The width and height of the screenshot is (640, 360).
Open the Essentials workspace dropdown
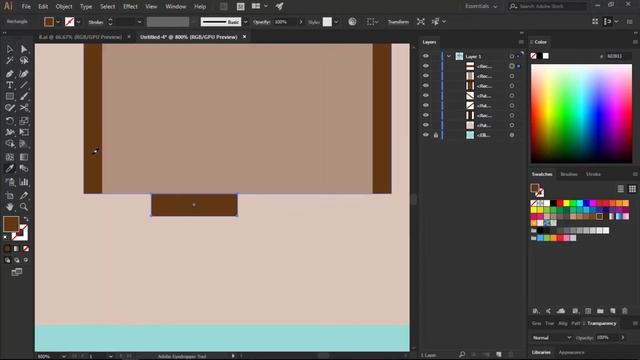(482, 6)
